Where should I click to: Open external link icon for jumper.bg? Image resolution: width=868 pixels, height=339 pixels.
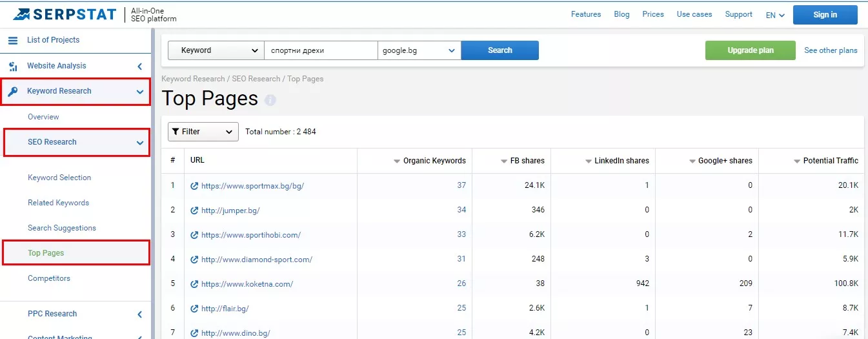point(194,211)
